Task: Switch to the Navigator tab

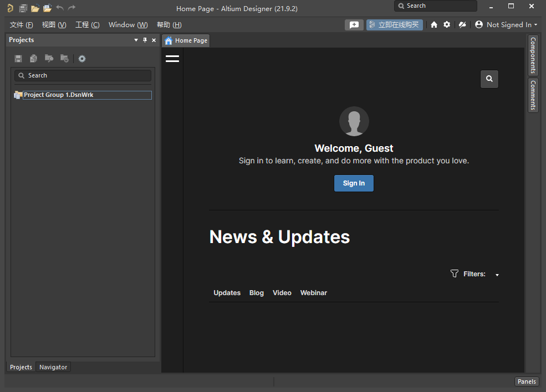Action: pos(53,367)
